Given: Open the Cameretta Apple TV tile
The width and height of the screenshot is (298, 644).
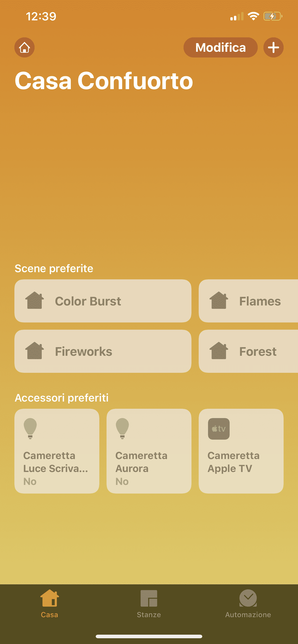Looking at the screenshot, I should click(x=241, y=451).
